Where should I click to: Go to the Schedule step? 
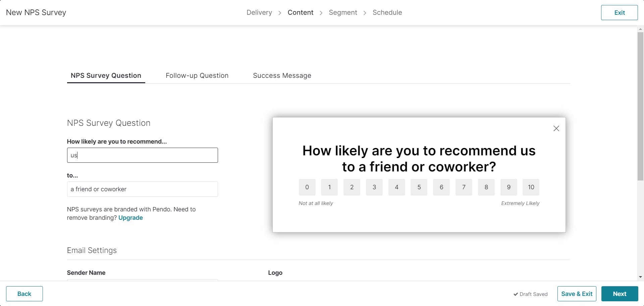[x=387, y=12]
